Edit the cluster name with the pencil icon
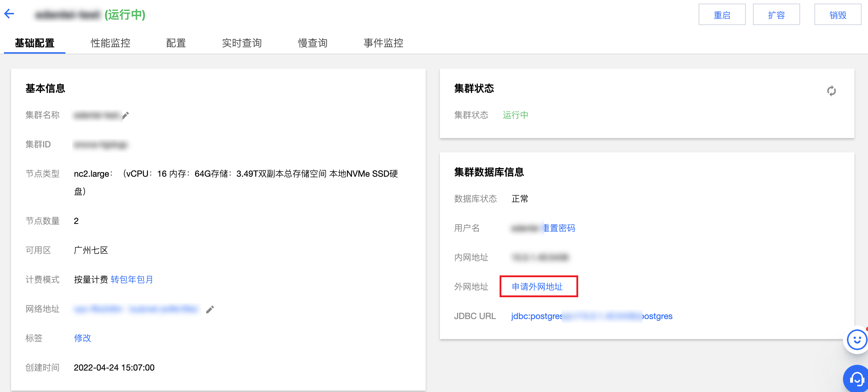868x392 pixels. (x=125, y=116)
